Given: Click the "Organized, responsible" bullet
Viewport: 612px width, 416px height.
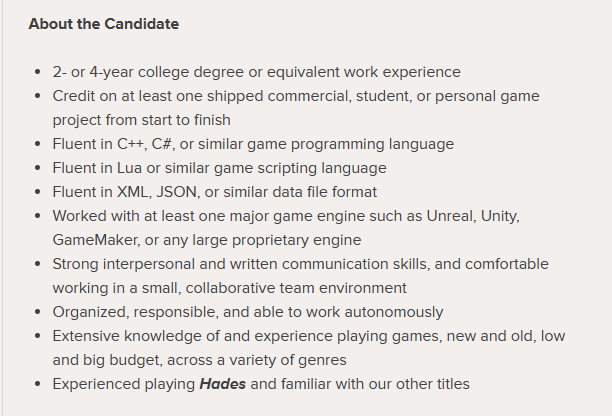Looking at the screenshot, I should tap(248, 312).
